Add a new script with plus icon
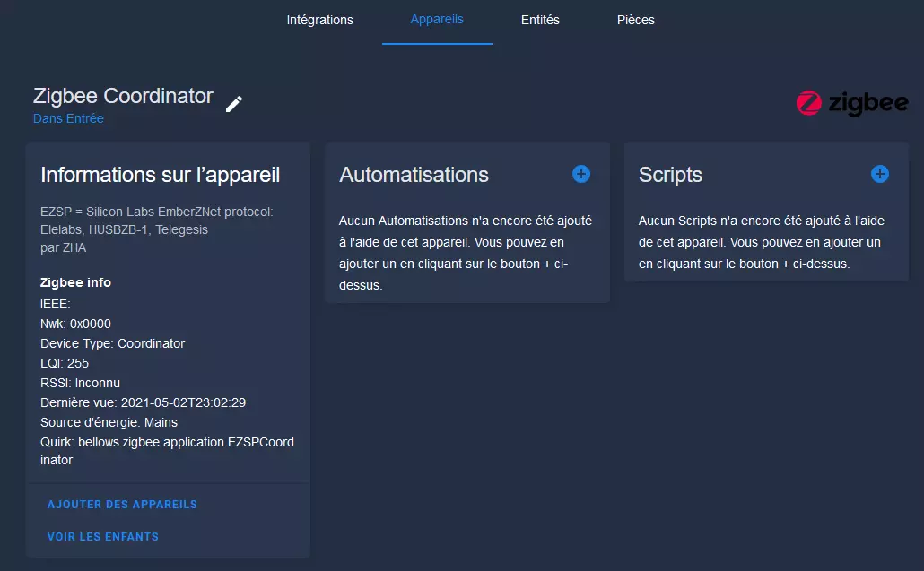 [x=880, y=174]
